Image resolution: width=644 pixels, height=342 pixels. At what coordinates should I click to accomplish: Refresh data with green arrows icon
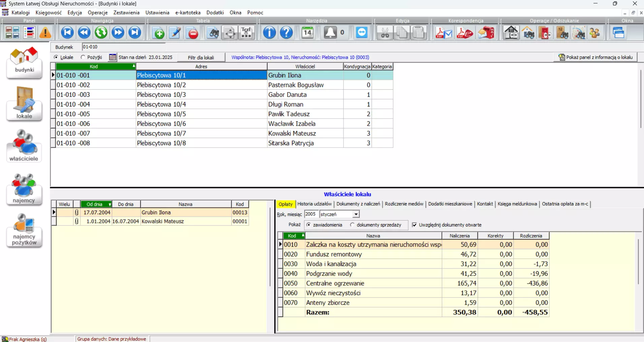pyautogui.click(x=101, y=33)
